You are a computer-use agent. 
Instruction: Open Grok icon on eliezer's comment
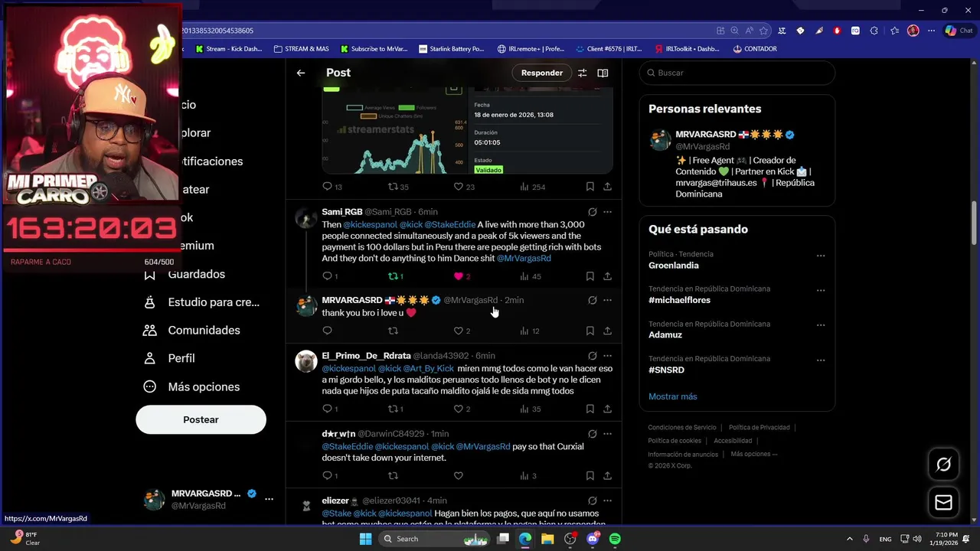pos(592,500)
